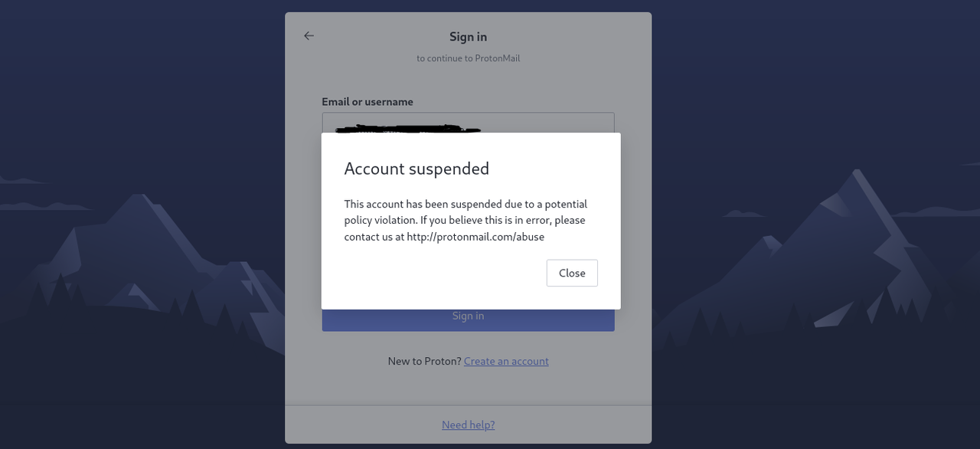Click the Account suspended heading
The width and height of the screenshot is (980, 449).
point(416,169)
